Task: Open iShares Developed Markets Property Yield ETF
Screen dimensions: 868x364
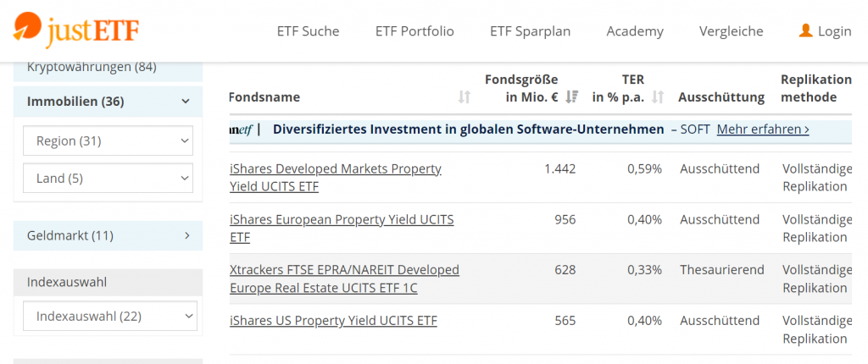Action: coord(336,178)
